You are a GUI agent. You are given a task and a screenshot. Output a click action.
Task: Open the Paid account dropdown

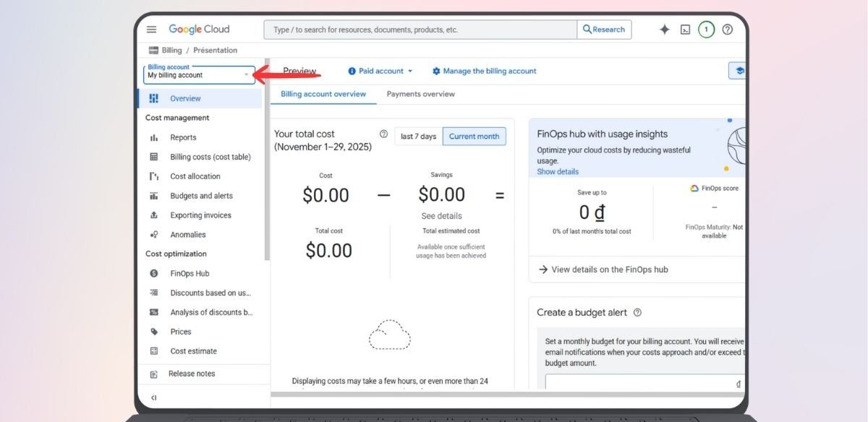point(380,71)
